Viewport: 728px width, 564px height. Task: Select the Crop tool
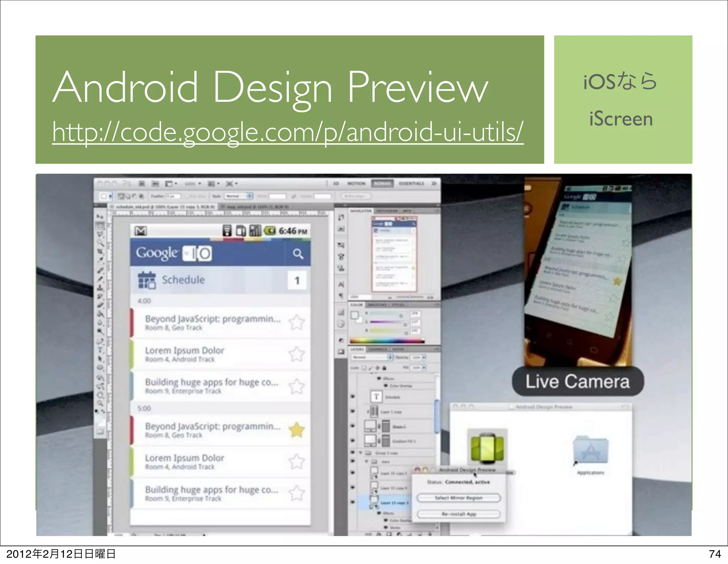pyautogui.click(x=100, y=251)
